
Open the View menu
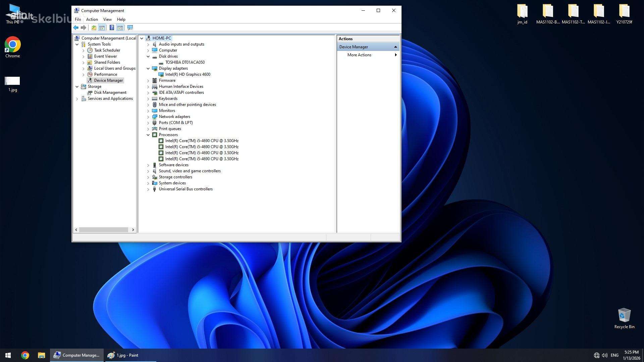tap(107, 19)
